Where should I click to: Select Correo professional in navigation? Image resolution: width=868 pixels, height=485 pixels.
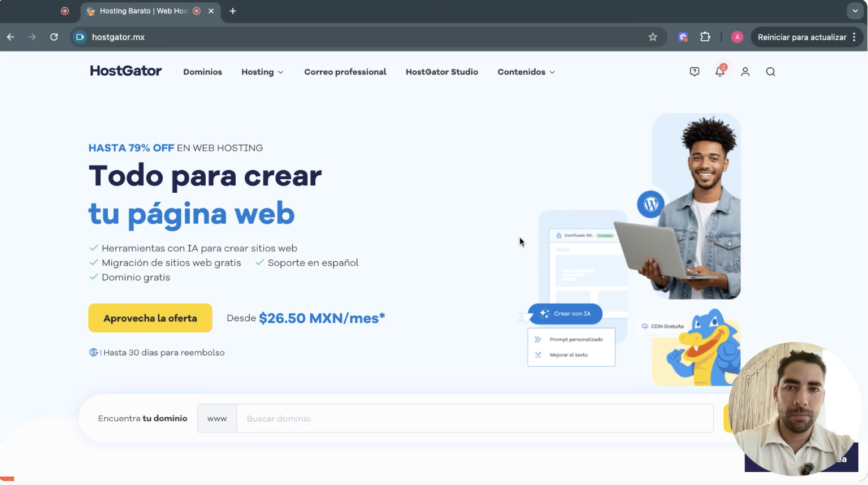pyautogui.click(x=345, y=72)
